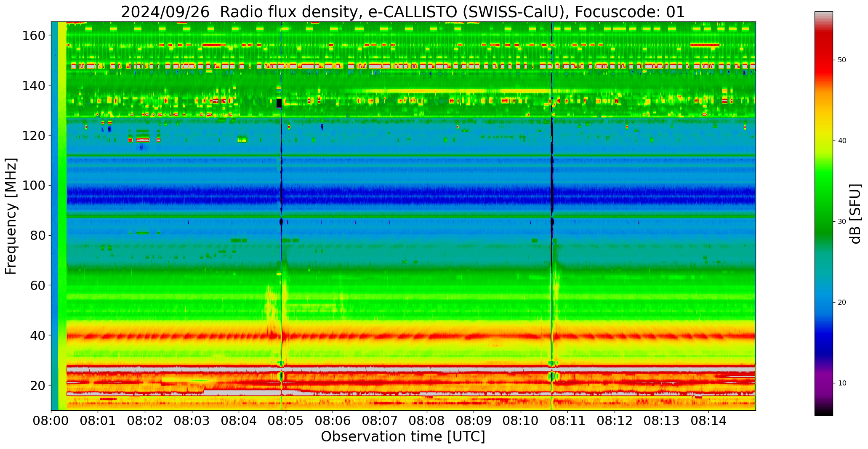868x449 pixels.
Task: Click the 40 frequency tick label
Action: coord(37,335)
